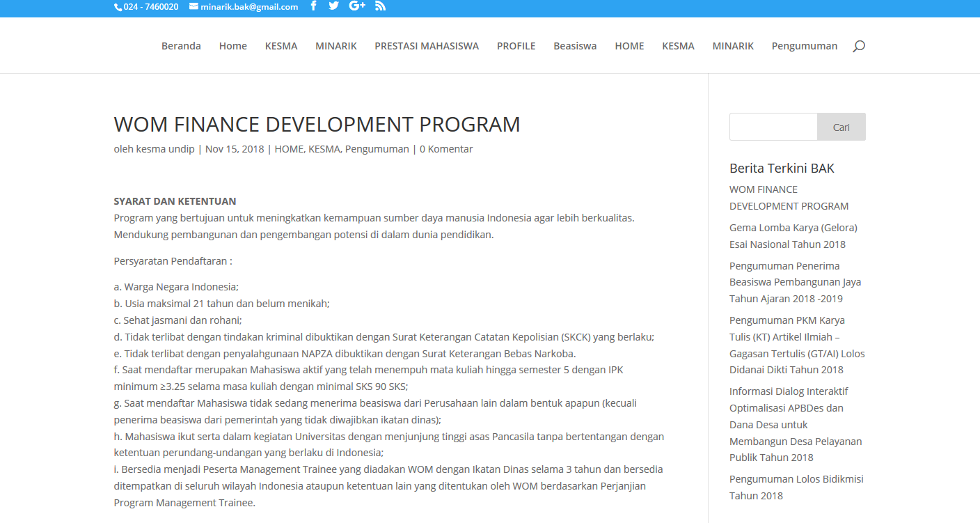Click the minarik.bak@gmail.com email link
Viewport: 980px width, 523px height.
(249, 7)
